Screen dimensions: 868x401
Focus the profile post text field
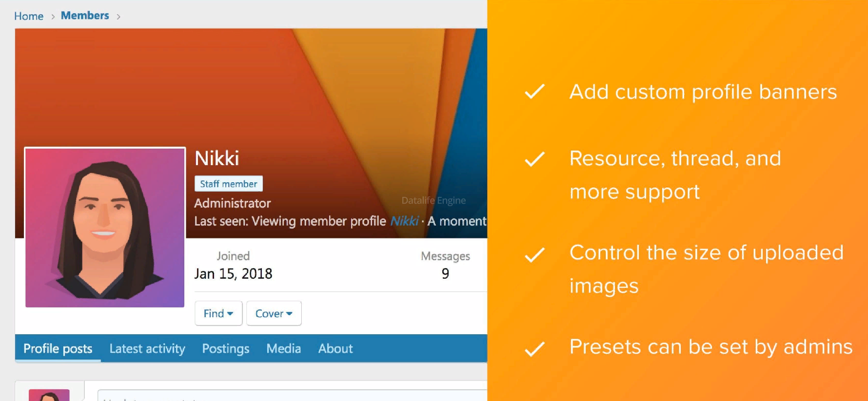pos(292,395)
